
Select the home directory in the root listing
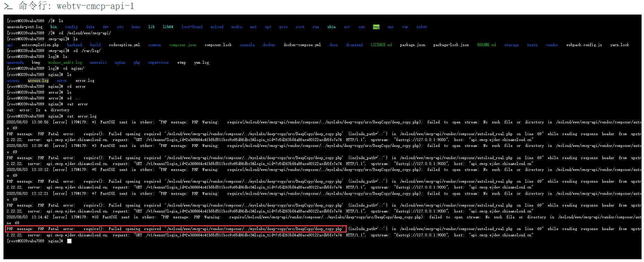[136, 27]
